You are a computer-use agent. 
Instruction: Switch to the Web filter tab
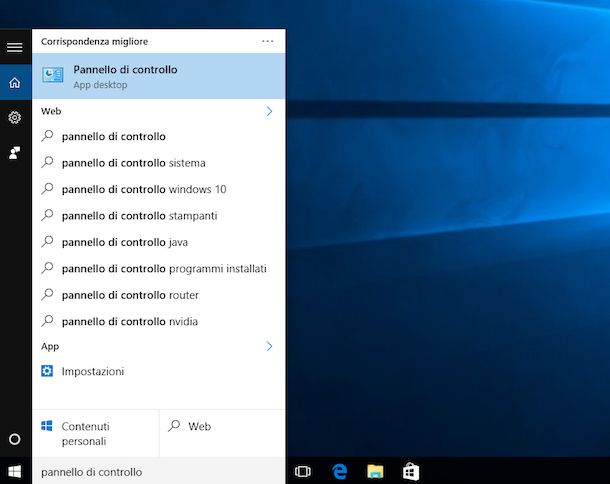click(x=223, y=433)
